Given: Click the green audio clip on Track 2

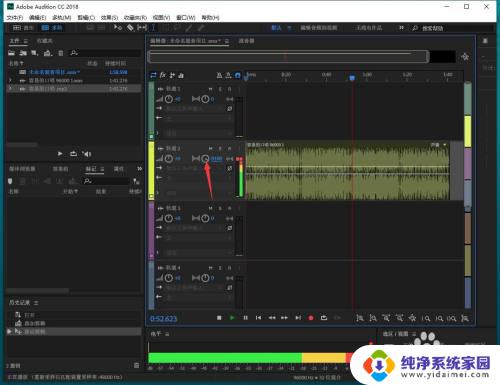Looking at the screenshot, I should (348, 171).
